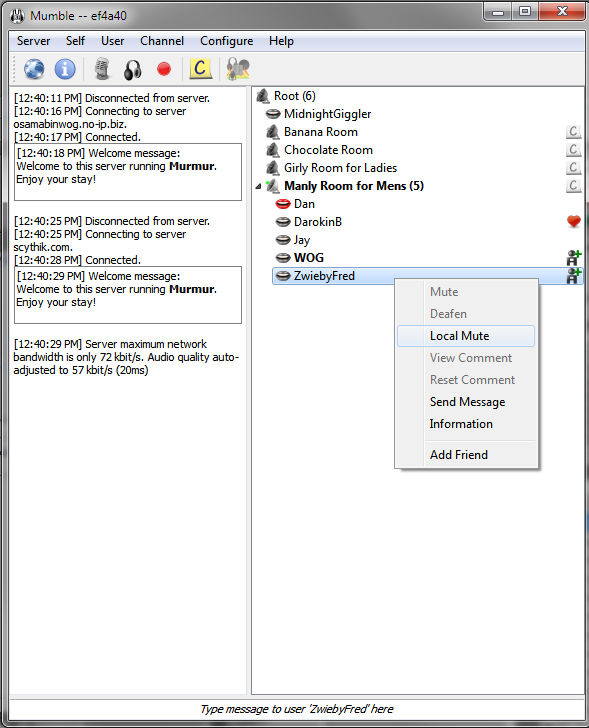Select user MidnightGiggler
Viewport: 589px width, 728px height.
[x=327, y=114]
